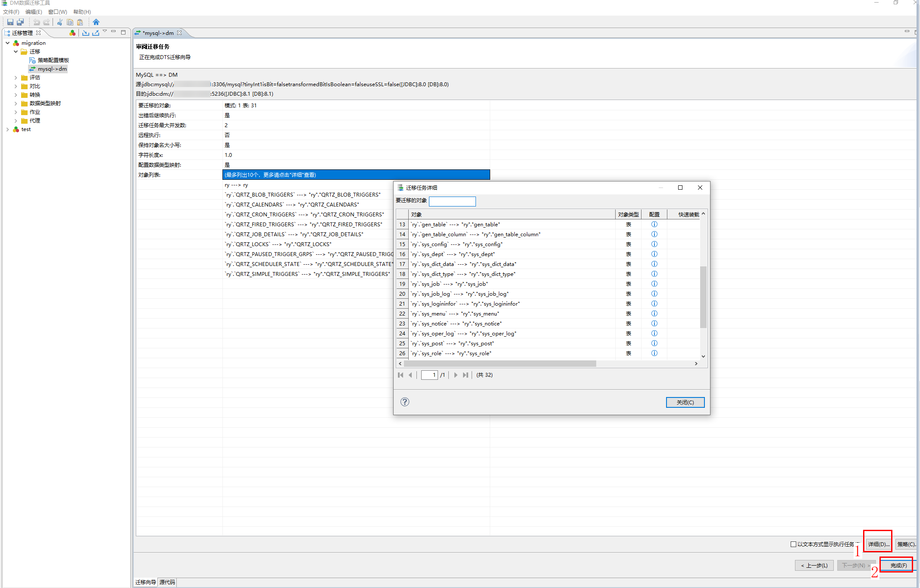Viewport: 920px width, 588px height.
Task: Switch to the 源代码 bottom tab
Action: coord(167,582)
